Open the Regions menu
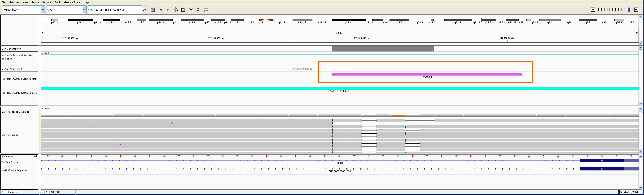644x195 pixels. 47,2
